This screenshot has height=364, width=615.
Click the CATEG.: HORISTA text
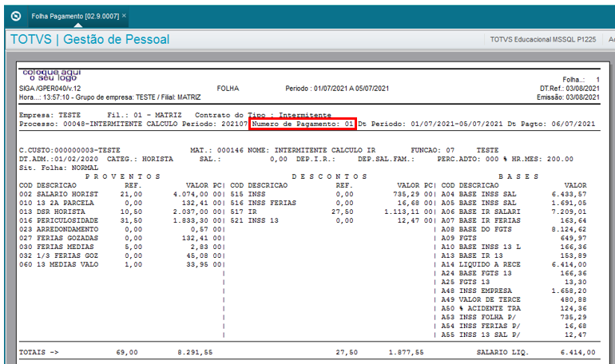[x=140, y=159]
